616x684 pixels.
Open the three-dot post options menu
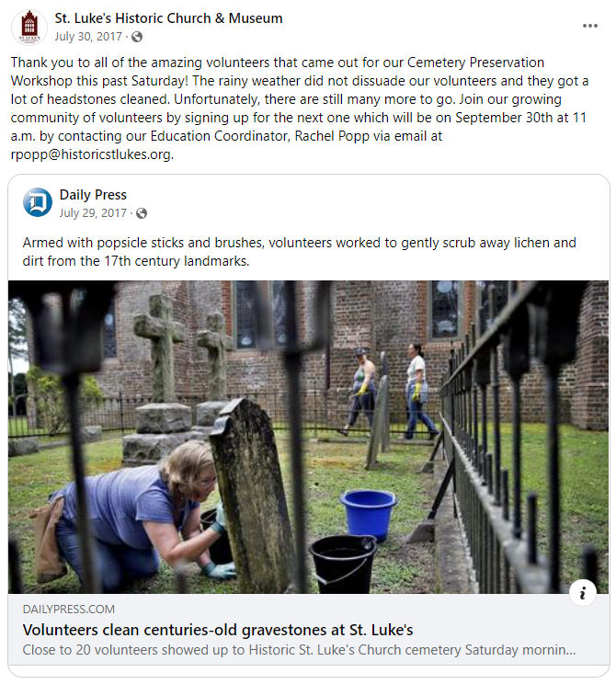pos(589,26)
